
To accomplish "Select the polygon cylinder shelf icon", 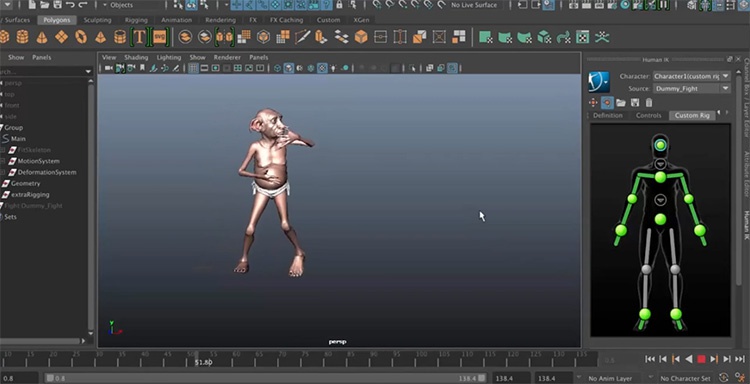I will pyautogui.click(x=22, y=37).
